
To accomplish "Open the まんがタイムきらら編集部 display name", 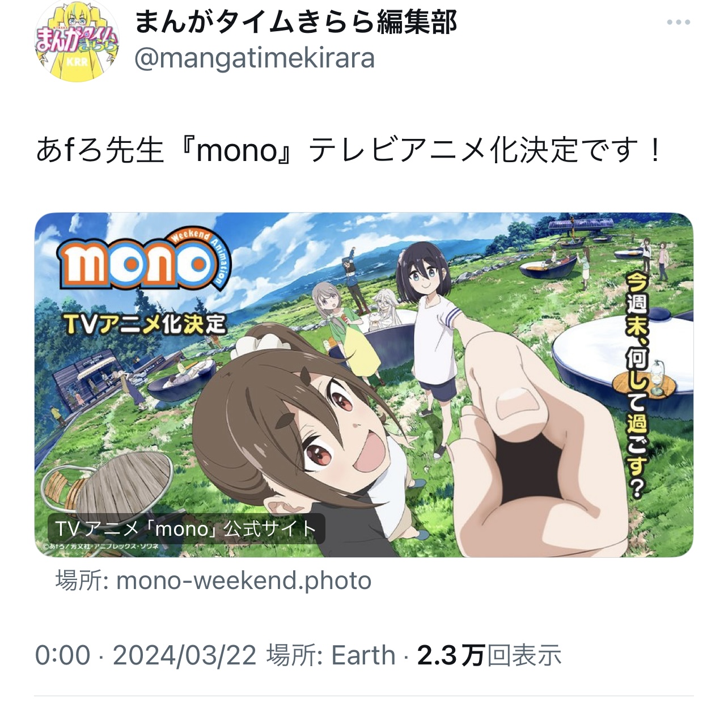I will pyautogui.click(x=296, y=22).
